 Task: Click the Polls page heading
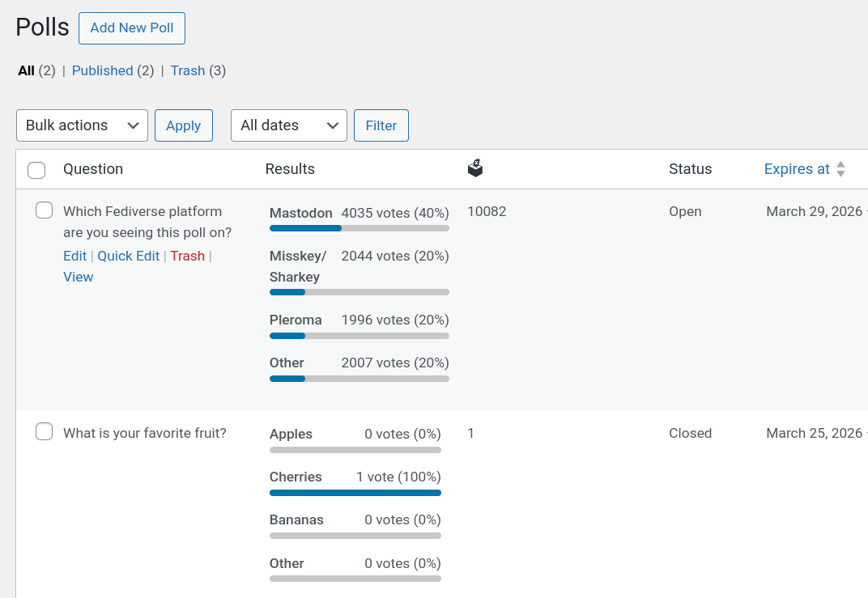[x=43, y=27]
